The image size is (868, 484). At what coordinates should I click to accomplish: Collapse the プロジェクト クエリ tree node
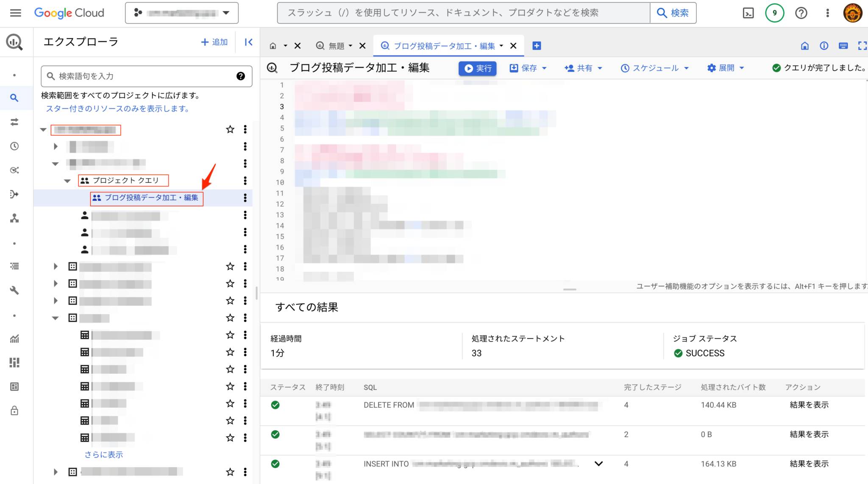coord(67,181)
